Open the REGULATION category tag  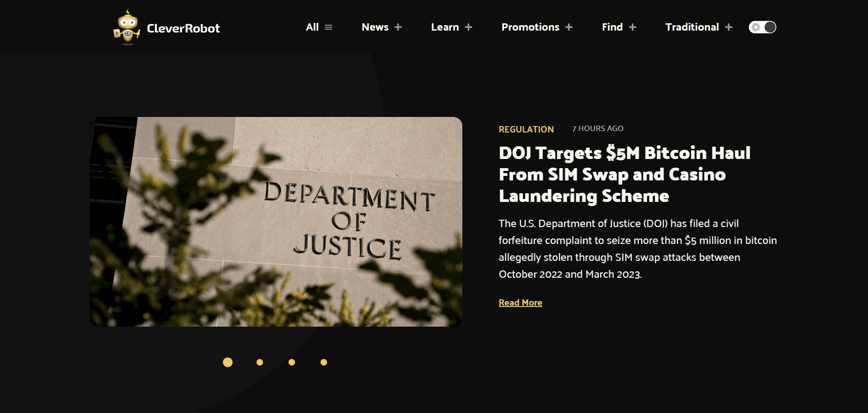pos(526,129)
